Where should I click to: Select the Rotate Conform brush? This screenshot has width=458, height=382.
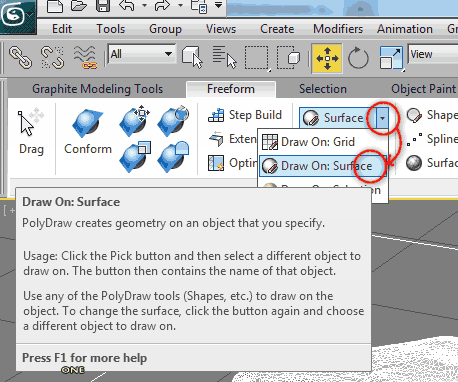click(173, 121)
